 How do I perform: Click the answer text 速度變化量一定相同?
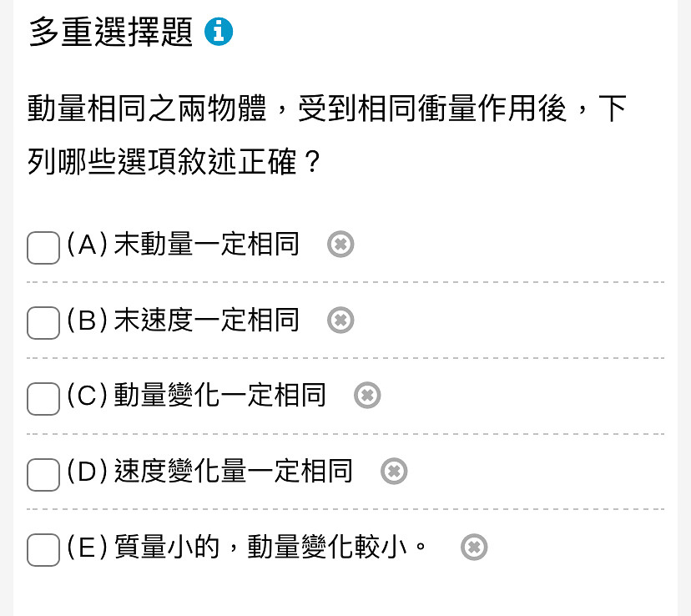coord(233,471)
